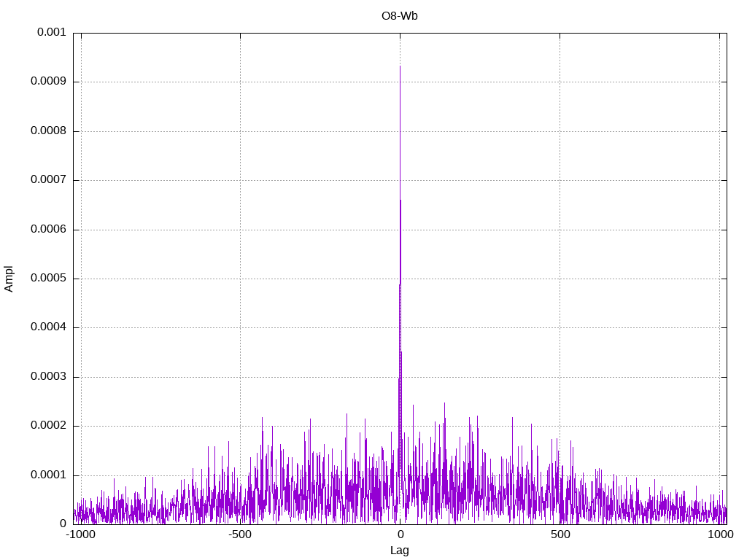
Task: Click the 0.0009 y-axis tick label
Action: coord(48,82)
